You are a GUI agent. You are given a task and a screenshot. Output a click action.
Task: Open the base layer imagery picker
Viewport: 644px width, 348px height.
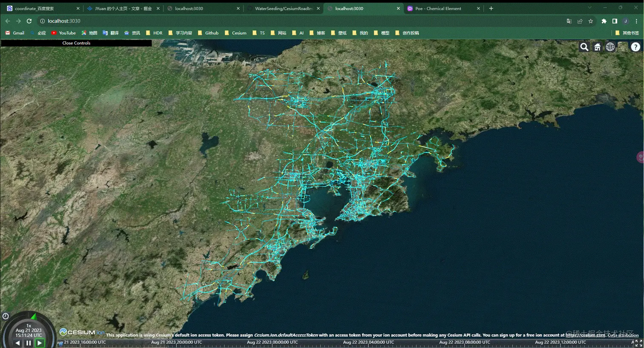(x=623, y=47)
